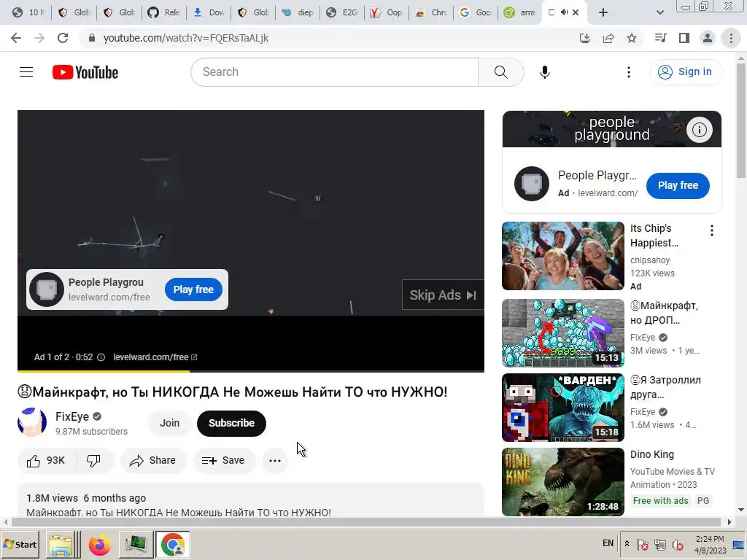Open volume icon in system tray

click(677, 544)
